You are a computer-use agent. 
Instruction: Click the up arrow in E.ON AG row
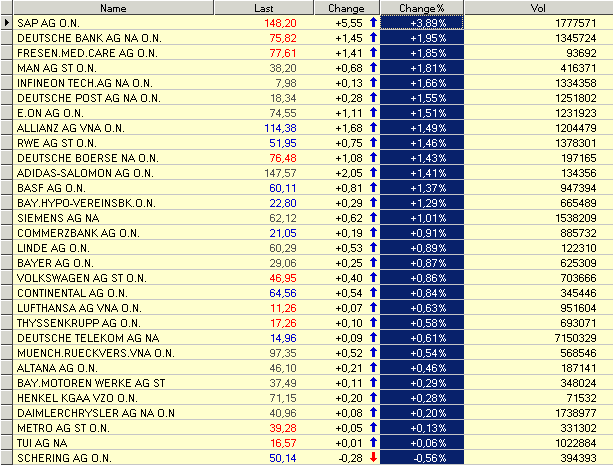click(x=373, y=113)
